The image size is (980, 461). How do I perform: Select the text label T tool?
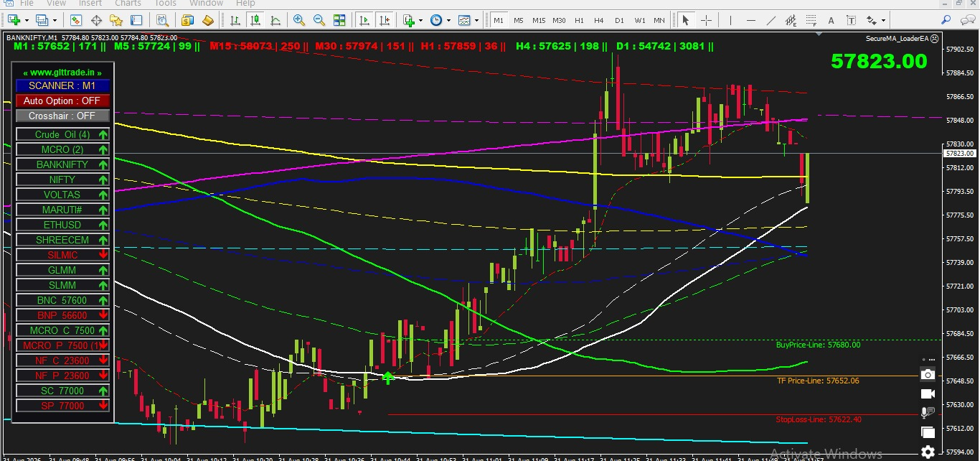click(852, 20)
